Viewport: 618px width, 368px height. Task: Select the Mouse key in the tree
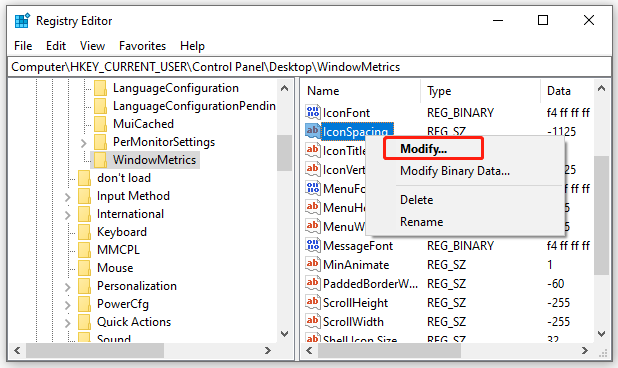tap(115, 268)
